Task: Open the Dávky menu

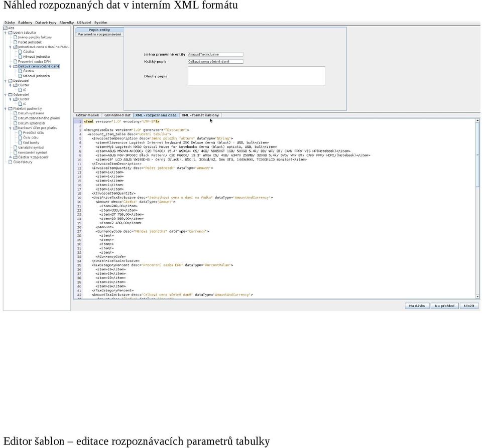Action: click(x=10, y=23)
